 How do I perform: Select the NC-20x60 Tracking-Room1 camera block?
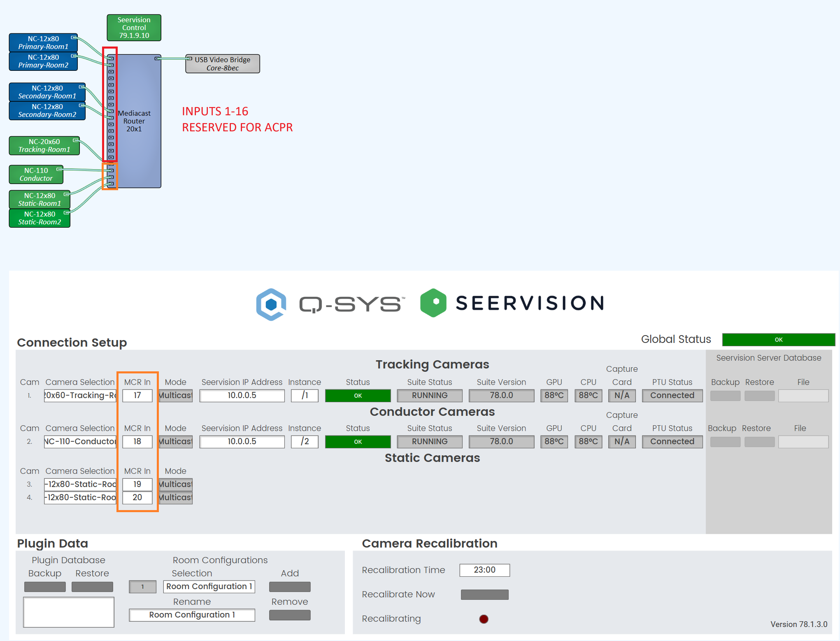click(x=44, y=146)
